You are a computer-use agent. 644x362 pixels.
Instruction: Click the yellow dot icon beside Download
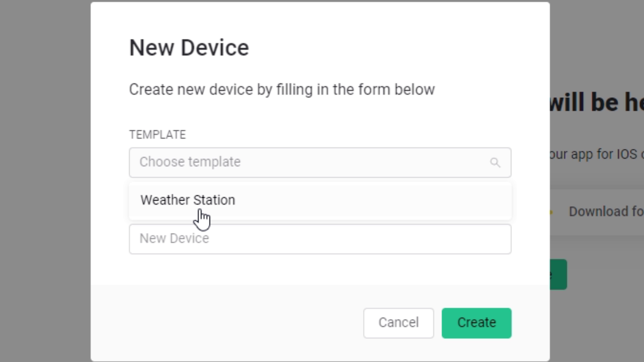coord(551,212)
